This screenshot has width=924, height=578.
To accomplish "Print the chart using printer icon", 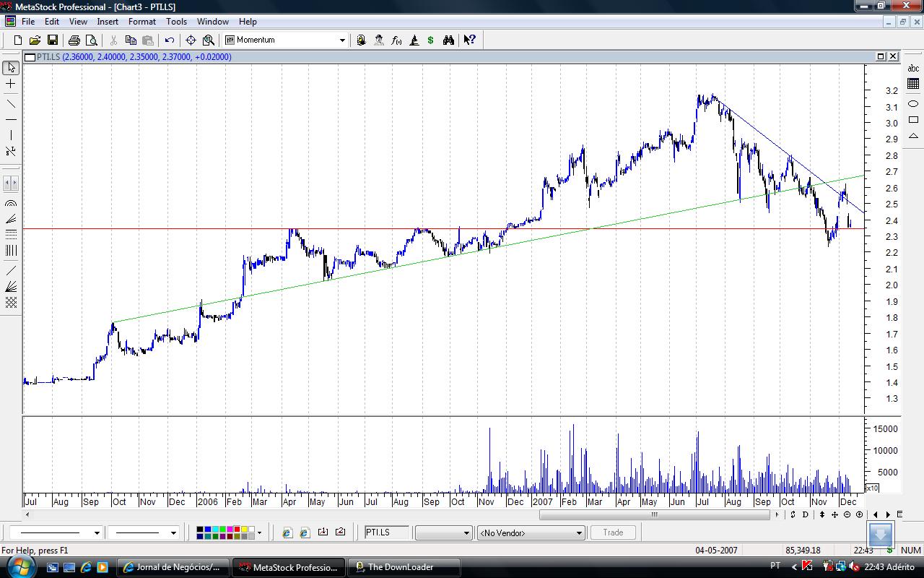I will click(74, 40).
